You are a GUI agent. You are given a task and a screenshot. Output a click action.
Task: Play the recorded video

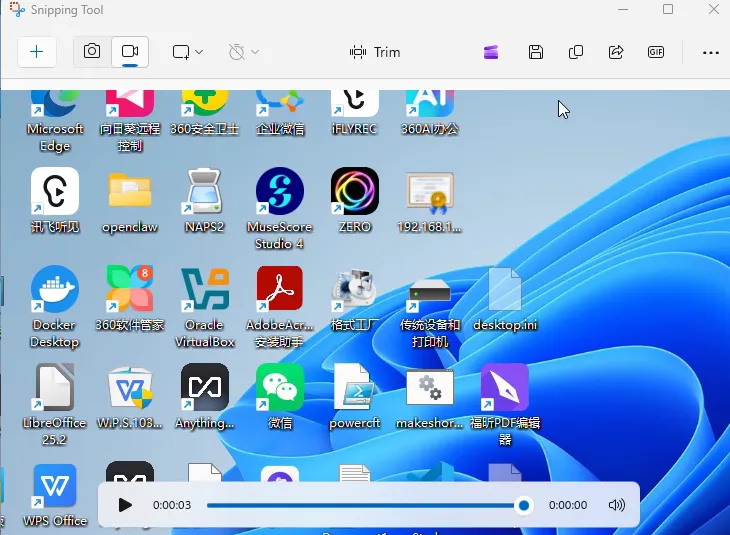click(x=124, y=505)
